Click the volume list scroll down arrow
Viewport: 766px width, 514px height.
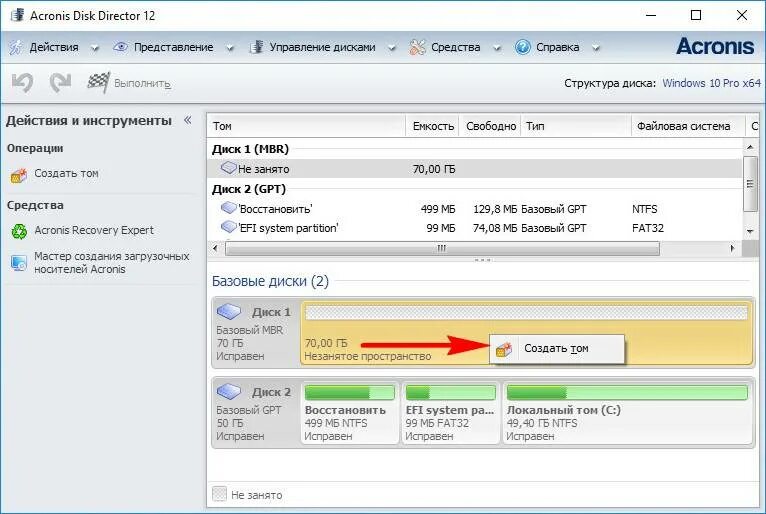coord(750,232)
